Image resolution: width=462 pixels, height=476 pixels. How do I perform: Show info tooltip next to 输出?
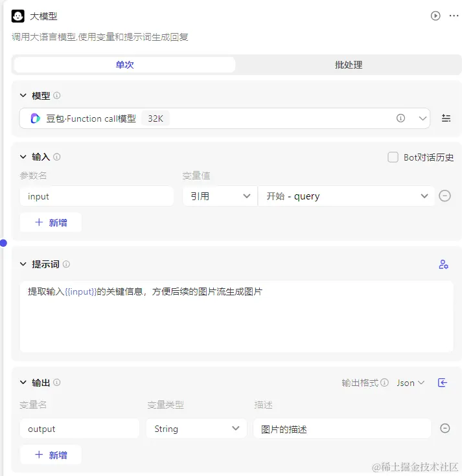point(57,382)
